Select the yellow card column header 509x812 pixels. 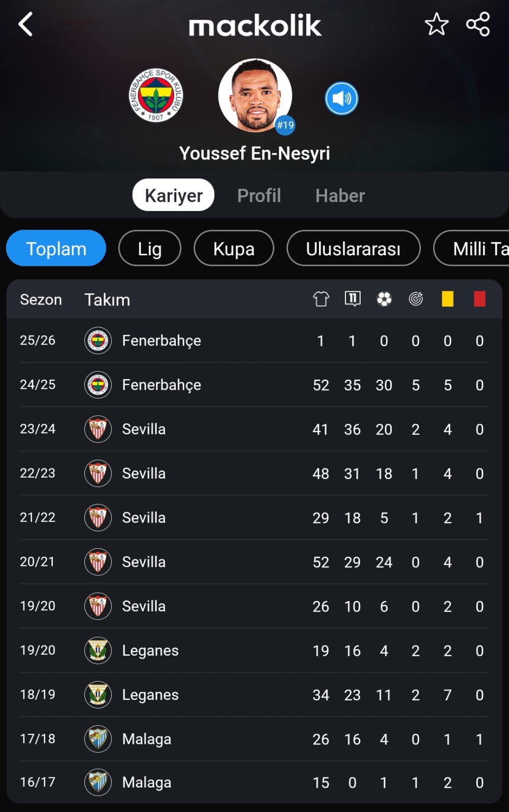coord(448,299)
